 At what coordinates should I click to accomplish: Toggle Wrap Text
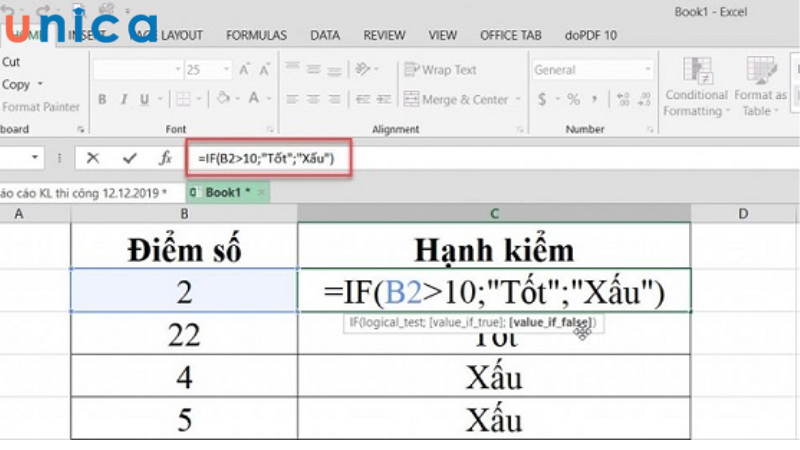point(440,69)
